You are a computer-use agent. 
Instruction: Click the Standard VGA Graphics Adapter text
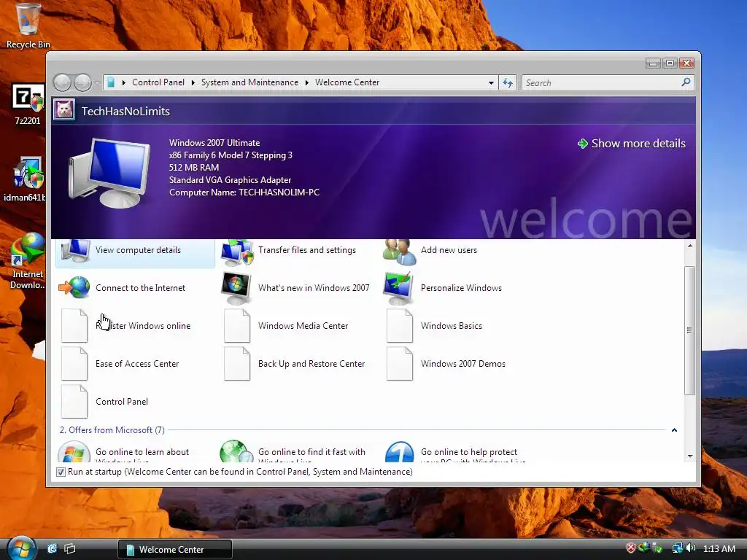point(230,180)
